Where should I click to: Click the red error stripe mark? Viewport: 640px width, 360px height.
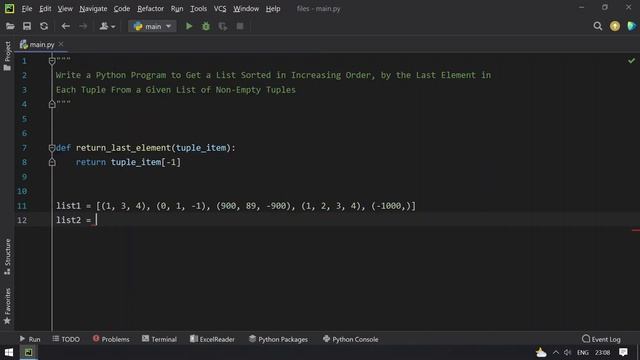tap(636, 230)
